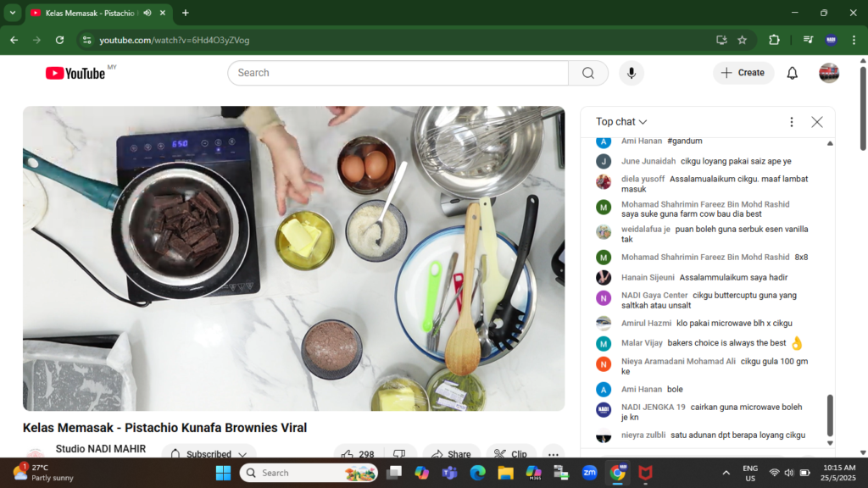Click chat author Malar Vijay
Screen dimensions: 868x488
(x=642, y=343)
